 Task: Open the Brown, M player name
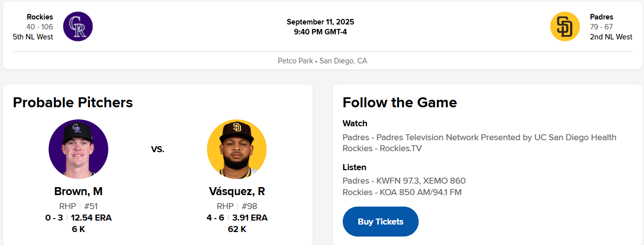[78, 192]
